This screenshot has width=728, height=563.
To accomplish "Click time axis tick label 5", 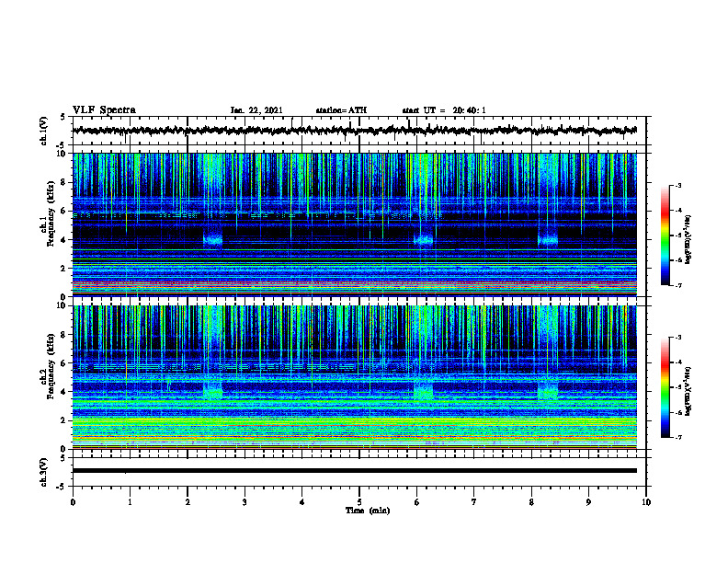I will [x=359, y=502].
